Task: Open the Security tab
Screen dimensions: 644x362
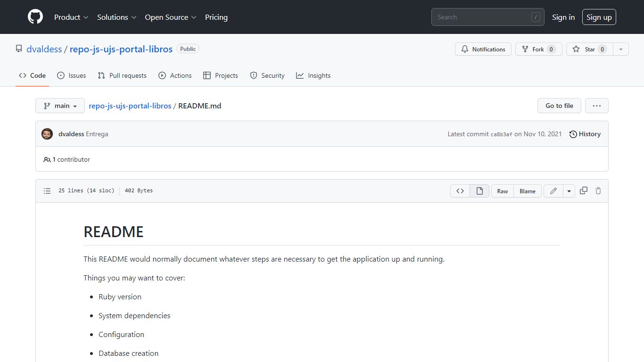Action: (267, 75)
